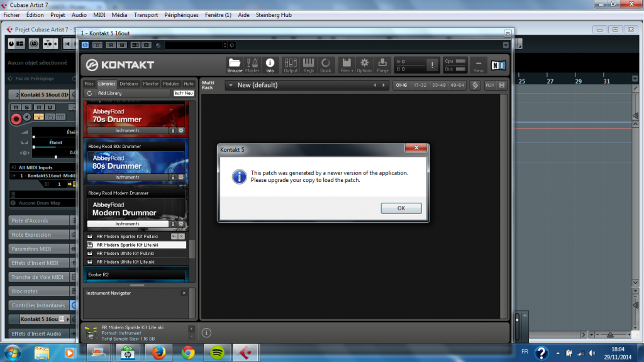Viewport: 644px width, 362px height.
Task: Click the volume speaker in the system tray
Action: pos(592,353)
